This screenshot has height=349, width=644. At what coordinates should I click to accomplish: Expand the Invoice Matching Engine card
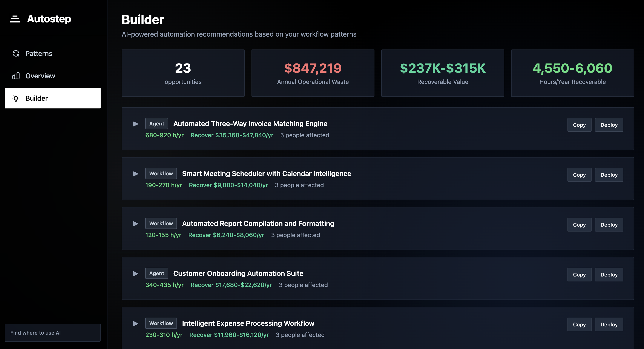135,124
